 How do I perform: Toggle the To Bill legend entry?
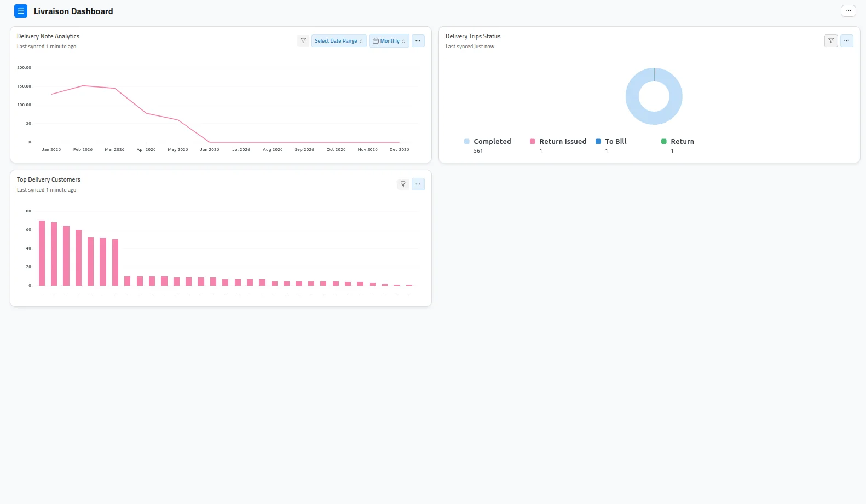611,141
